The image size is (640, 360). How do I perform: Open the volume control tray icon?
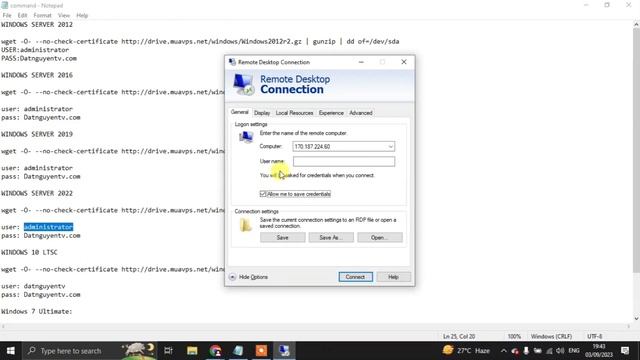pos(560,351)
